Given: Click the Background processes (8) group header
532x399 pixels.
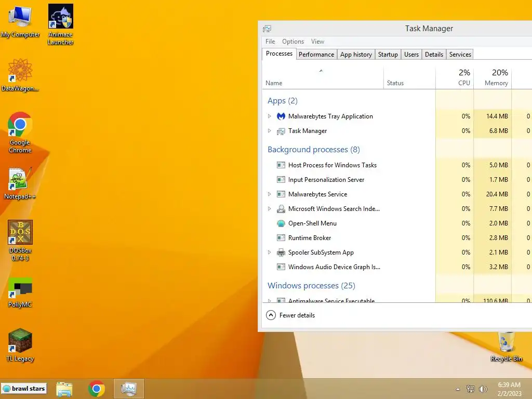Looking at the screenshot, I should (313, 150).
